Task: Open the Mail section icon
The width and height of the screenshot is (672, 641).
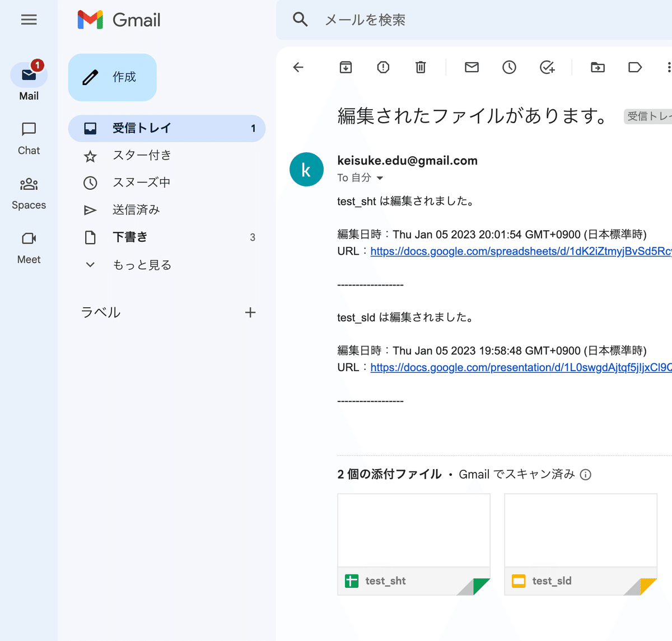Action: [x=29, y=74]
